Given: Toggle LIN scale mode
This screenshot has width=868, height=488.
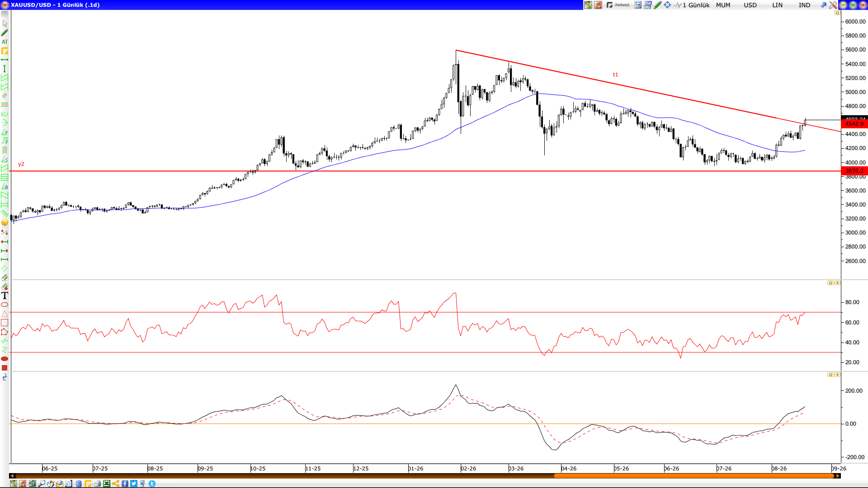Looking at the screenshot, I should [778, 5].
